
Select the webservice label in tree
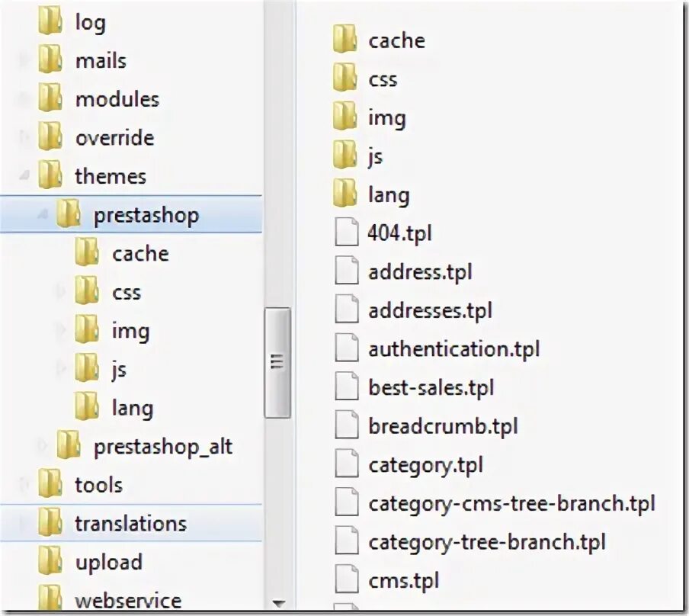point(128,601)
